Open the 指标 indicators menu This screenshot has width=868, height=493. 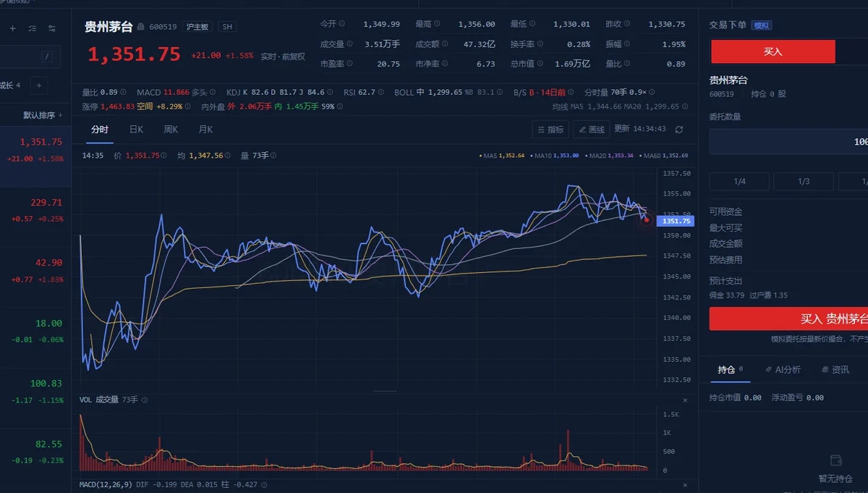550,130
